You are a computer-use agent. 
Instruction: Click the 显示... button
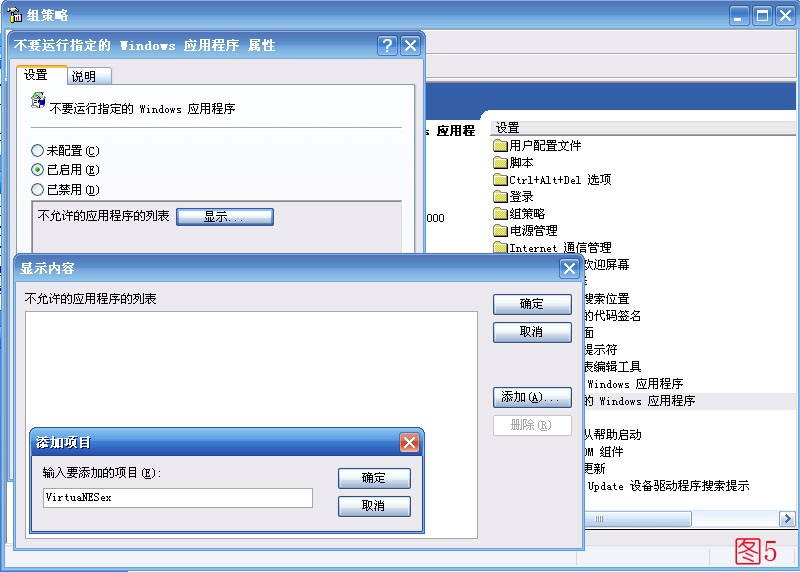click(224, 217)
